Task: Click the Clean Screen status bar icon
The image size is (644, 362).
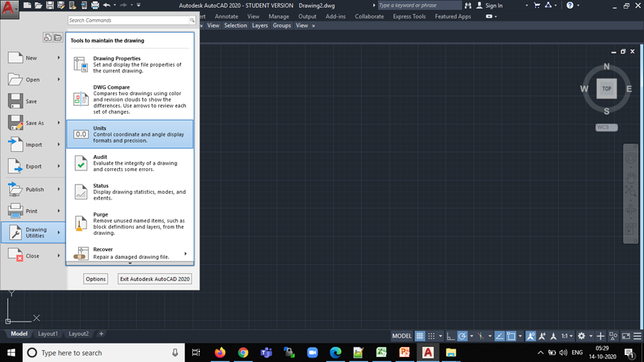Action: pos(626,336)
